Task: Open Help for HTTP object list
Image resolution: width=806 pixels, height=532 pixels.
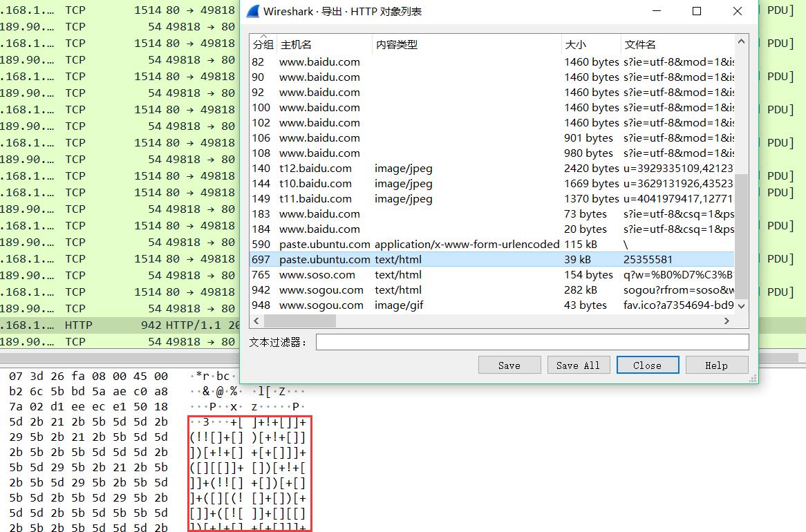Action: [716, 365]
